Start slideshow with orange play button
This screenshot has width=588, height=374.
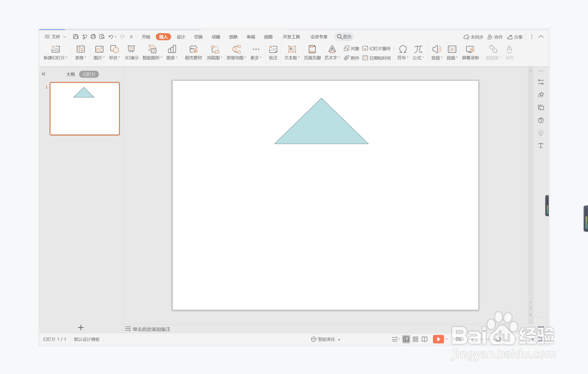pyautogui.click(x=438, y=339)
